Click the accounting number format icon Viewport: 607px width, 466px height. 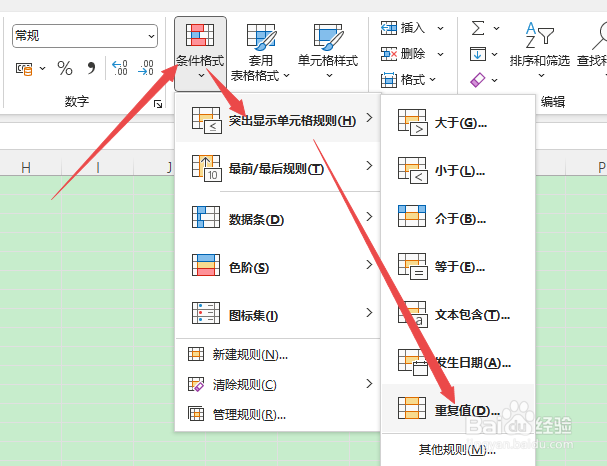pyautogui.click(x=24, y=69)
